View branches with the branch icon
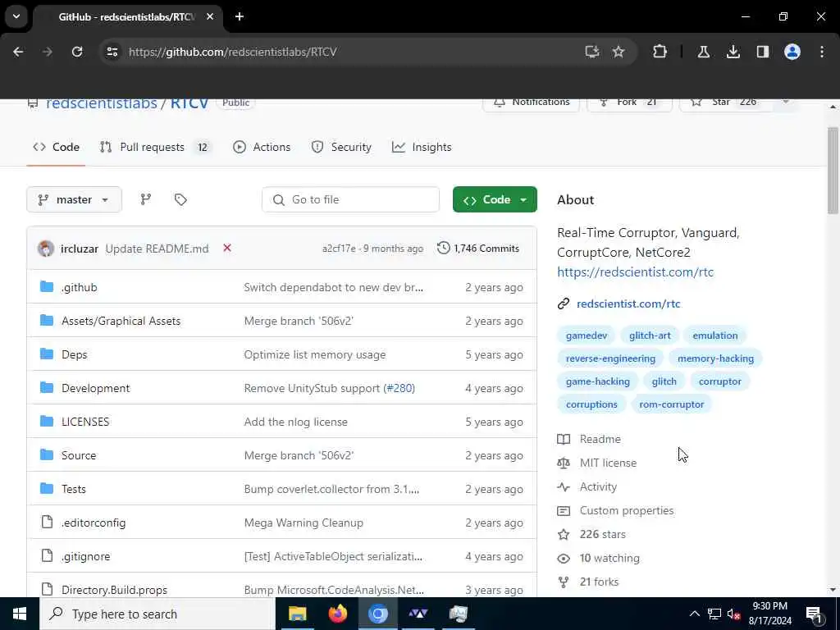This screenshot has width=840, height=630. (x=146, y=199)
